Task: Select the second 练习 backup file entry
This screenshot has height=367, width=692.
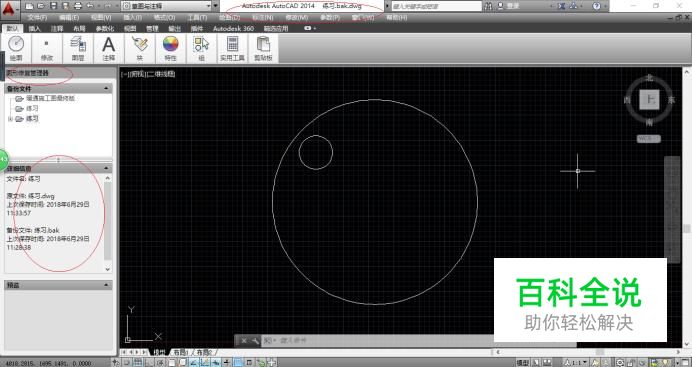Action: [32, 109]
